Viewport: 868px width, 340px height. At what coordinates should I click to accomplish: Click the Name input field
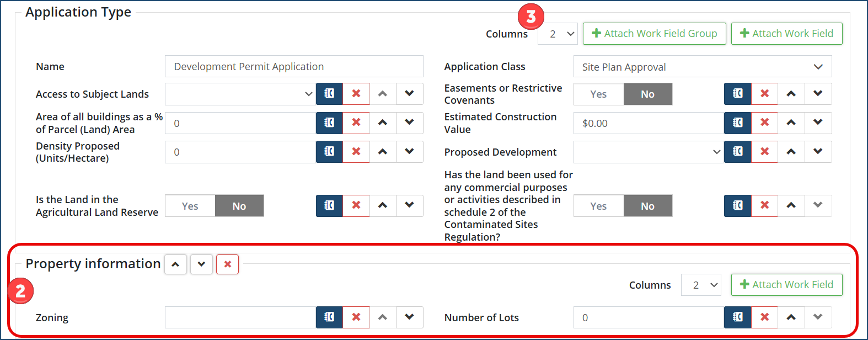coord(294,67)
